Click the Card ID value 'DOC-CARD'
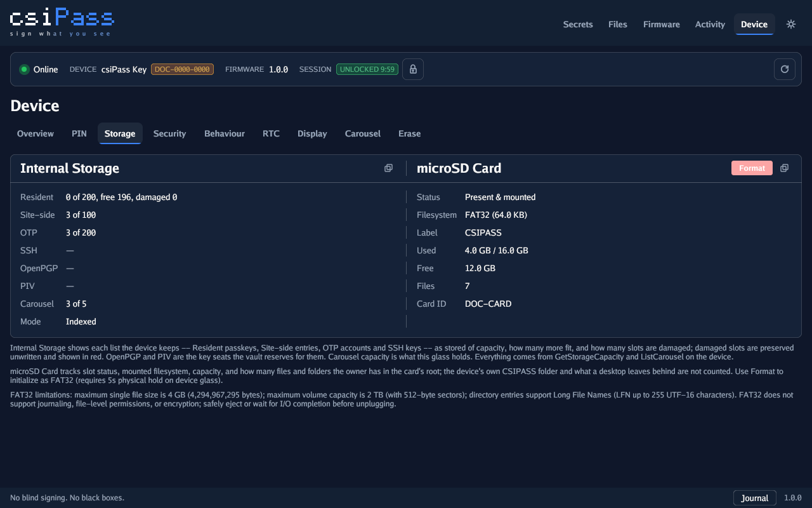 click(488, 304)
